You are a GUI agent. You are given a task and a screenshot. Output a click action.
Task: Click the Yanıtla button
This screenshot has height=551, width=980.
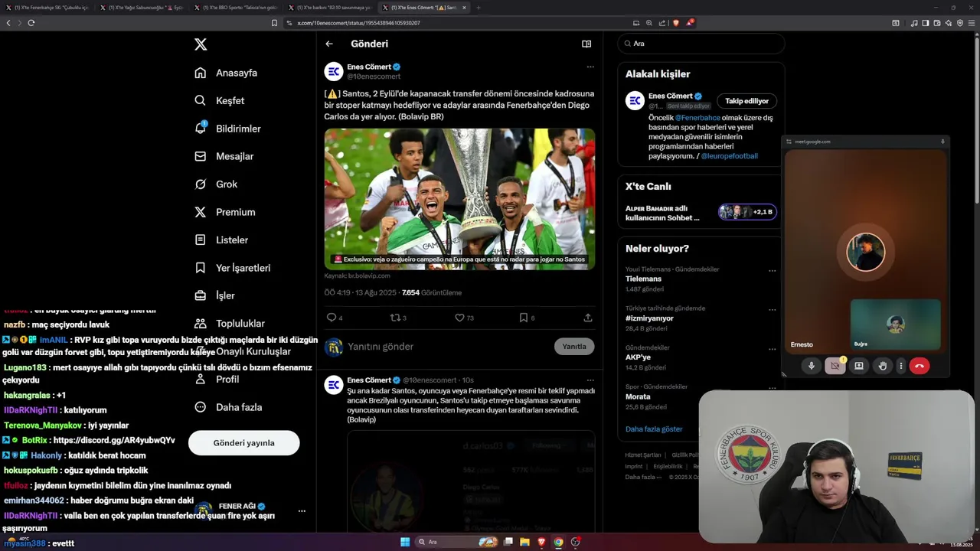(574, 347)
